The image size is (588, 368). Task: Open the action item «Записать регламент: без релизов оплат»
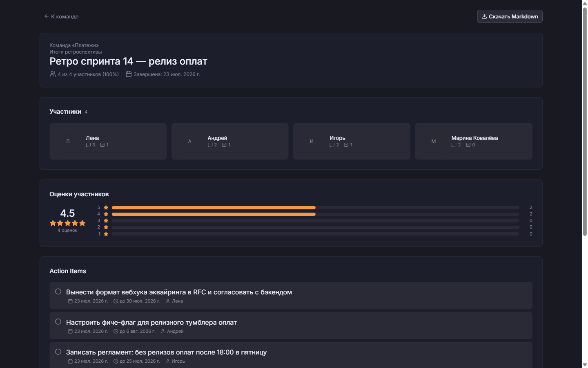coord(166,352)
